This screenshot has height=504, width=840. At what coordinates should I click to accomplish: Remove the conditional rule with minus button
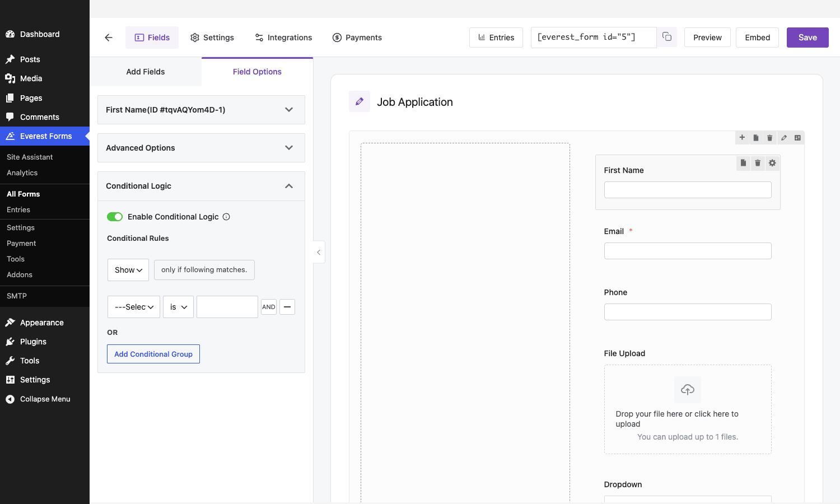click(x=287, y=307)
